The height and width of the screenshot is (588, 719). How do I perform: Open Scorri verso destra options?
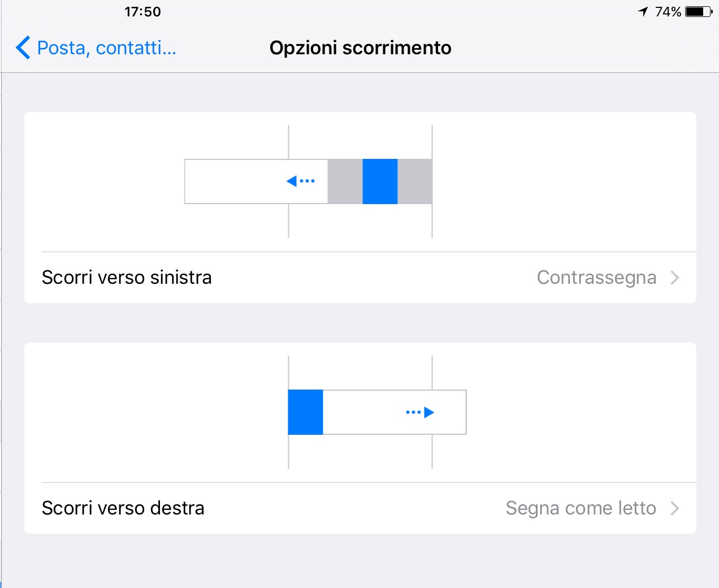coord(360,508)
